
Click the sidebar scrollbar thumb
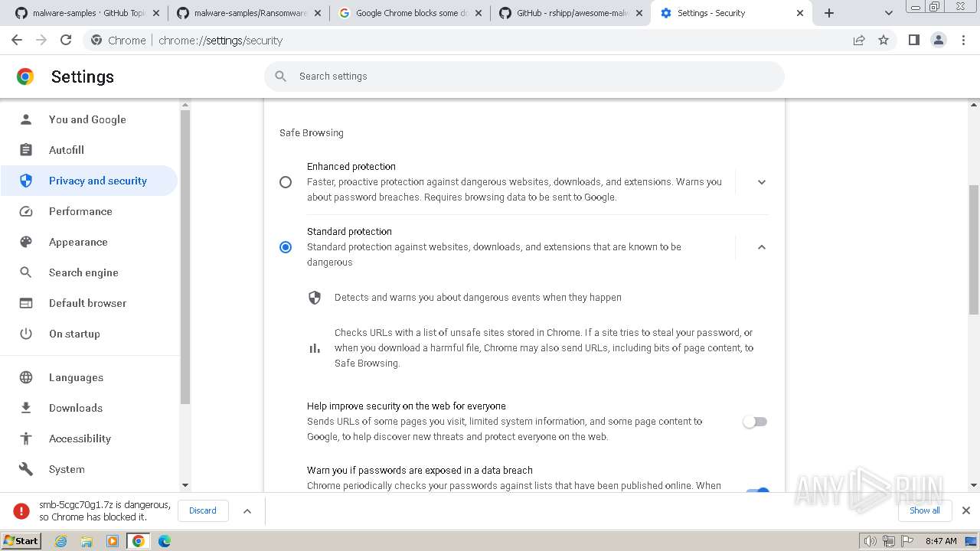pos(185,257)
